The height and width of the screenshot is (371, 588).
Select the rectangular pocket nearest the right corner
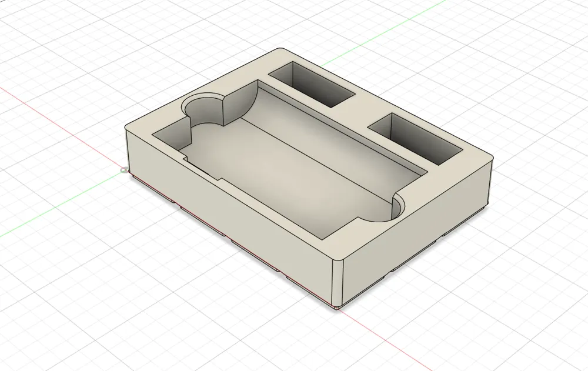pos(415,139)
